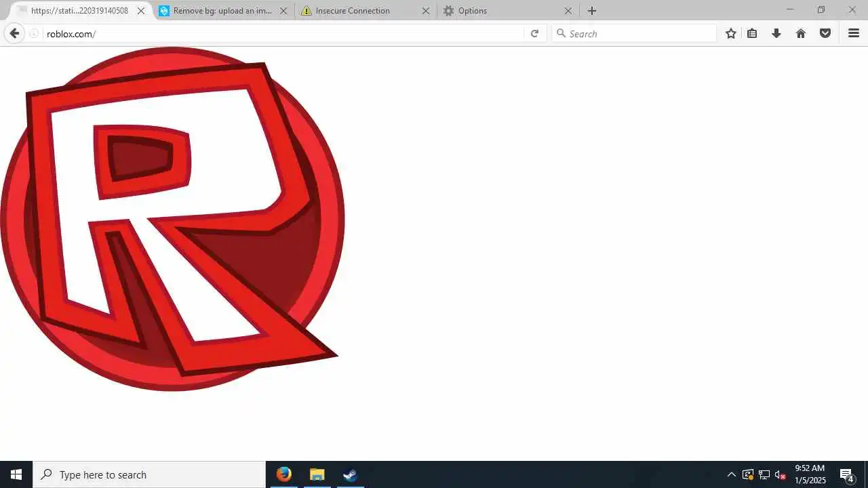868x488 pixels.
Task: Close the Insecure Connection tab
Action: click(426, 11)
